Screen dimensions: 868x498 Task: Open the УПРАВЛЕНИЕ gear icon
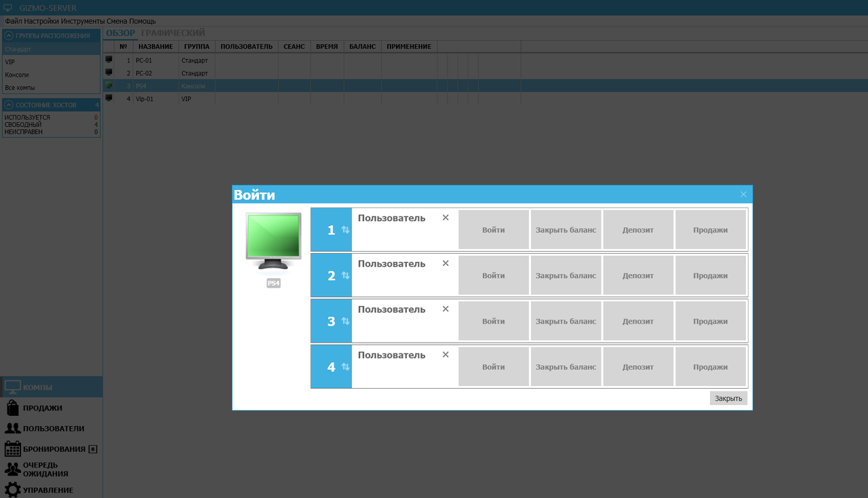point(12,490)
